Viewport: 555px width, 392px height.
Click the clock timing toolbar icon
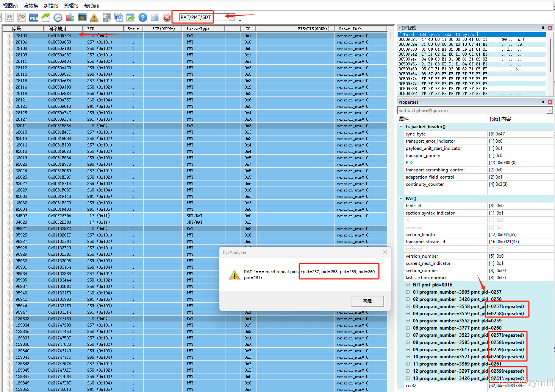click(x=58, y=17)
